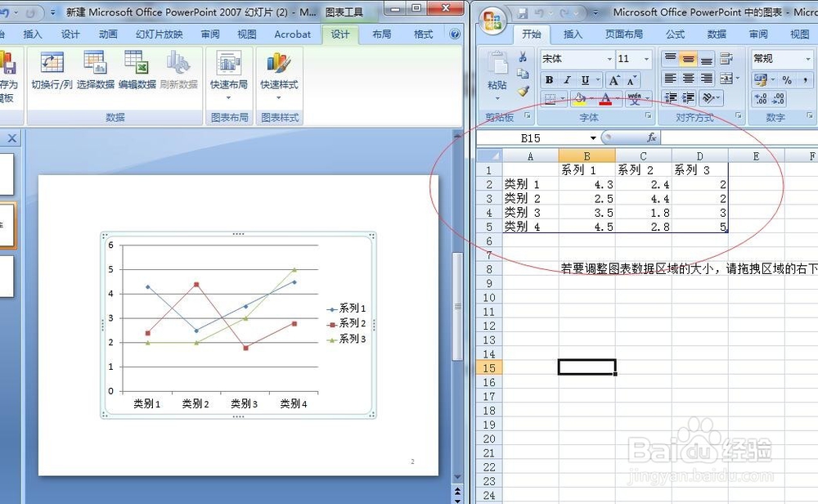818x504 pixels.
Task: Click PowerPoint help question mark icon
Action: 454,34
